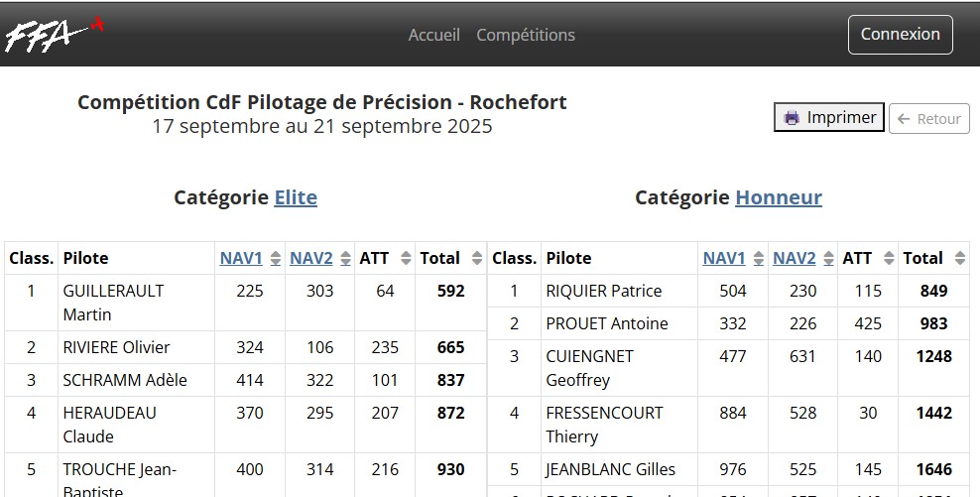
Task: Open the Honneur category link
Action: tap(779, 197)
